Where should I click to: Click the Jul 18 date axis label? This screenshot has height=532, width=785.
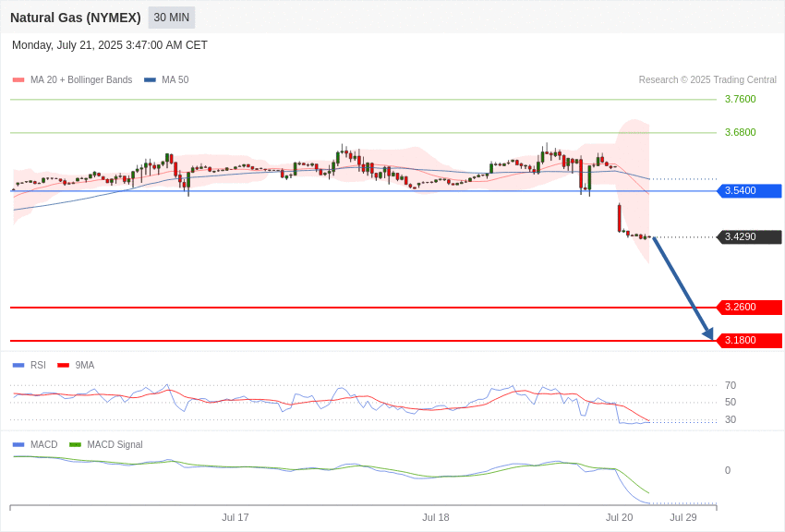[436, 517]
